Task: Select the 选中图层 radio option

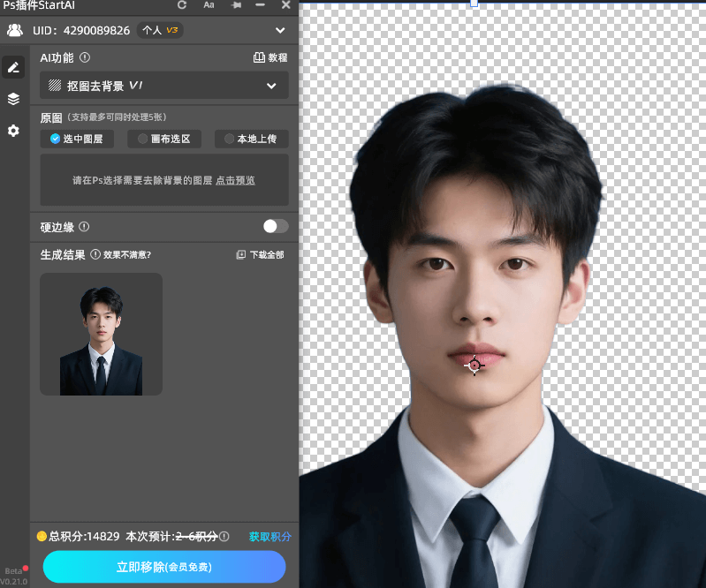Action: (77, 139)
